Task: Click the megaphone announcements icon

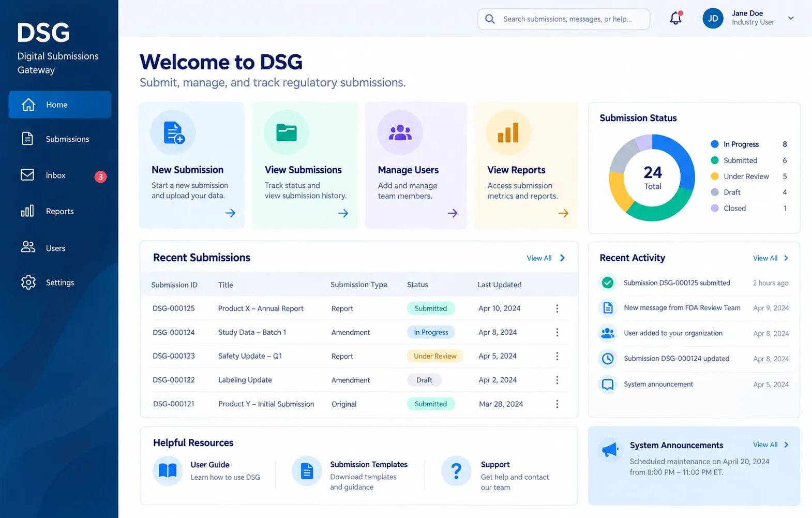Action: 610,449
